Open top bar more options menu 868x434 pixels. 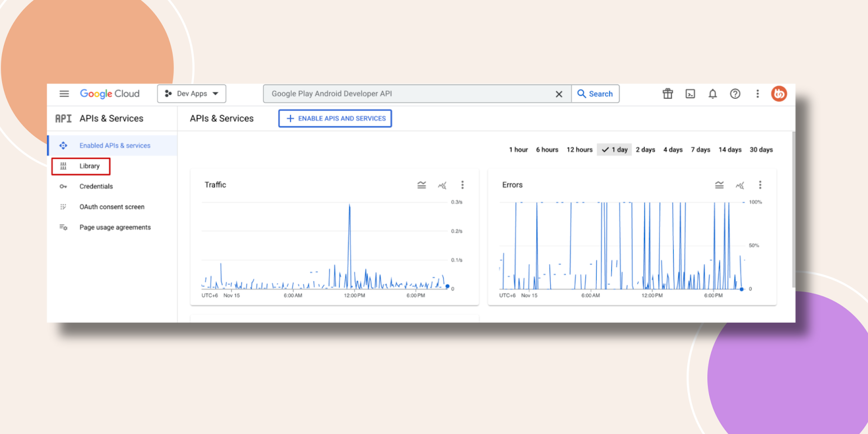pyautogui.click(x=757, y=94)
